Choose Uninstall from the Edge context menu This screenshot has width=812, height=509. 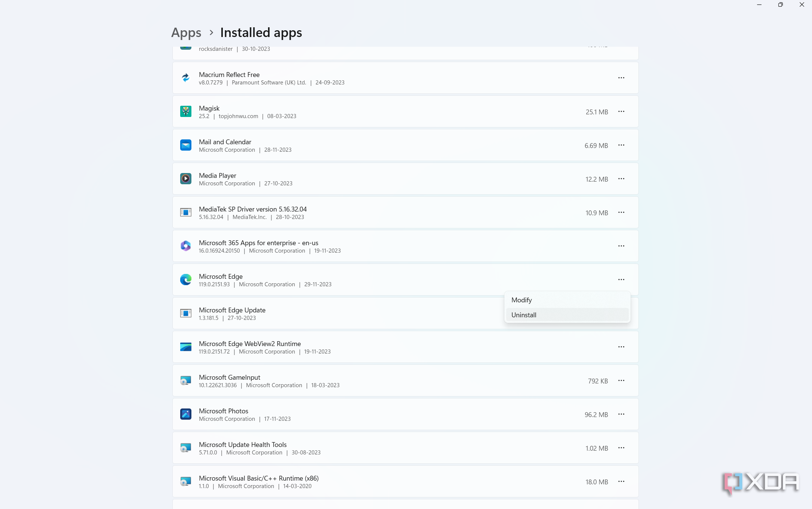pyautogui.click(x=567, y=315)
